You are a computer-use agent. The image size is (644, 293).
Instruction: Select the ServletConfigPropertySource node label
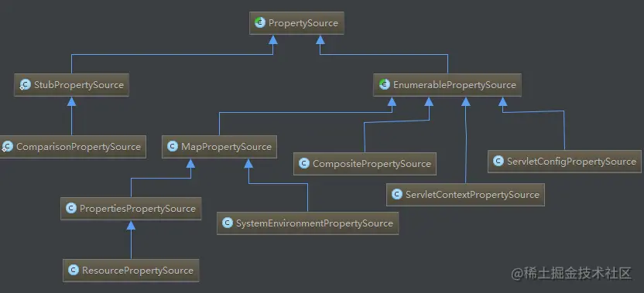pos(571,162)
